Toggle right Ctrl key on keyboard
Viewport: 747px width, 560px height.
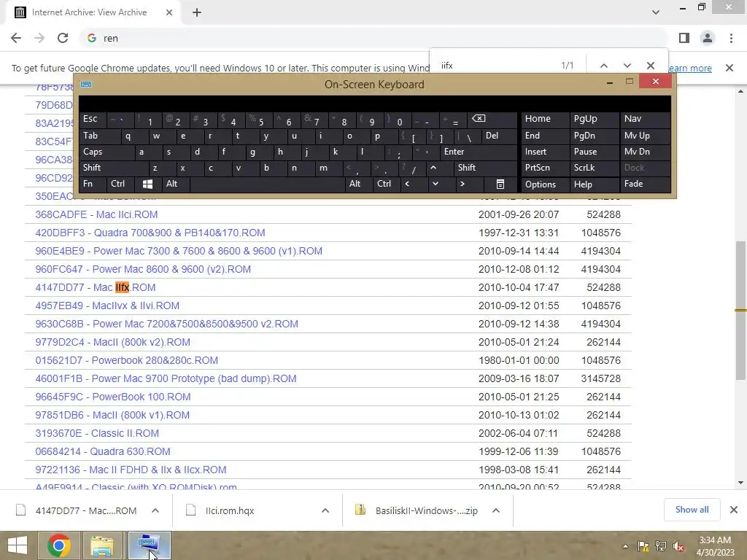coord(387,184)
